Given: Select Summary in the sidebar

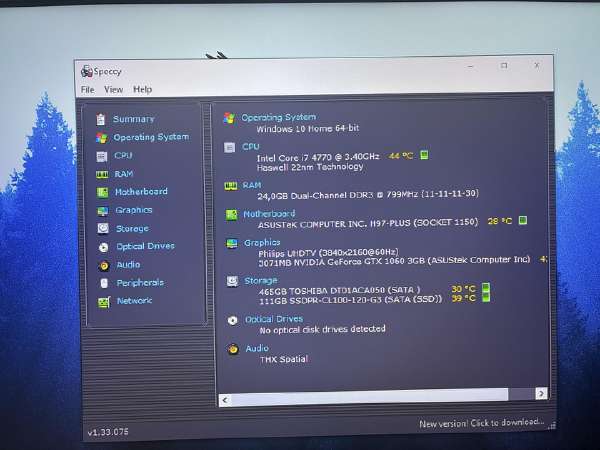Looking at the screenshot, I should [x=134, y=119].
